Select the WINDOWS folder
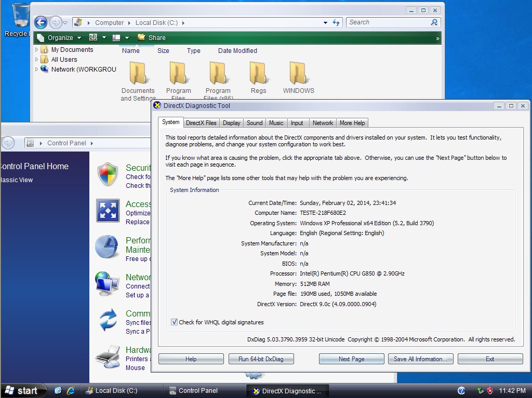Viewport: 532px width, 398px height. coord(299,78)
